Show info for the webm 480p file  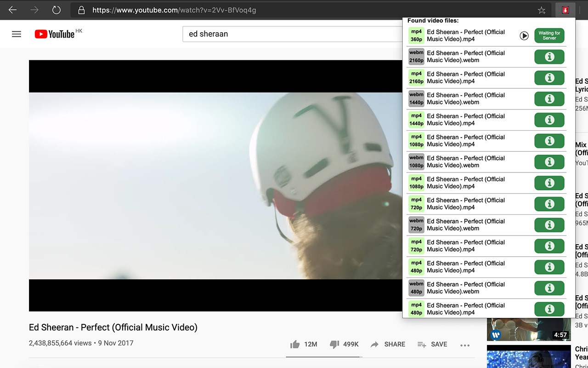(x=549, y=288)
